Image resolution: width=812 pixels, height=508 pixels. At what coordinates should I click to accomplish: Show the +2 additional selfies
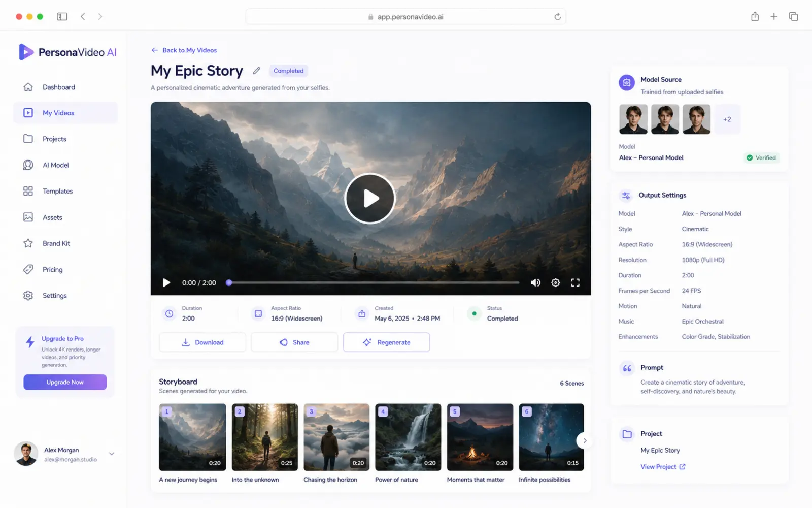point(727,119)
